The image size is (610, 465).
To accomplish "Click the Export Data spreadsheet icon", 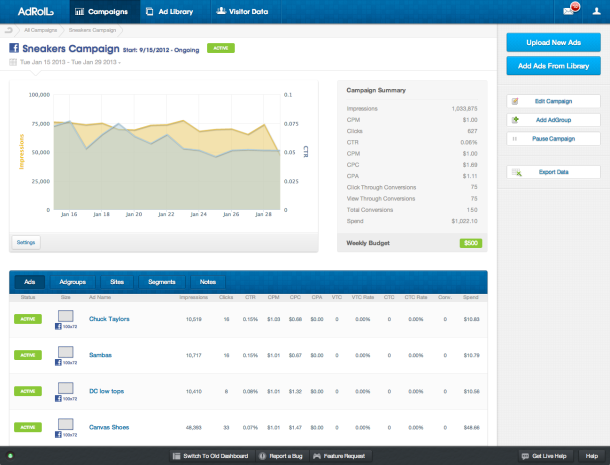I will [x=517, y=172].
